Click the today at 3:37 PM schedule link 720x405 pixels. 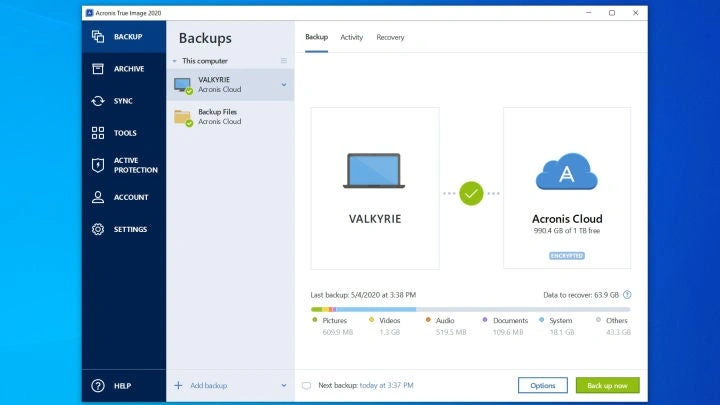click(387, 385)
